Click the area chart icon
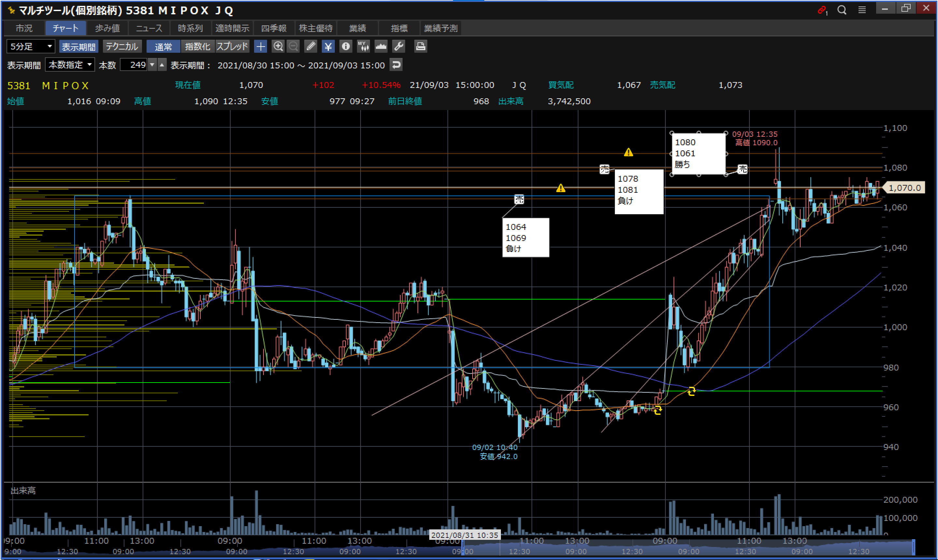Screen dimensions: 938x560 click(x=381, y=47)
